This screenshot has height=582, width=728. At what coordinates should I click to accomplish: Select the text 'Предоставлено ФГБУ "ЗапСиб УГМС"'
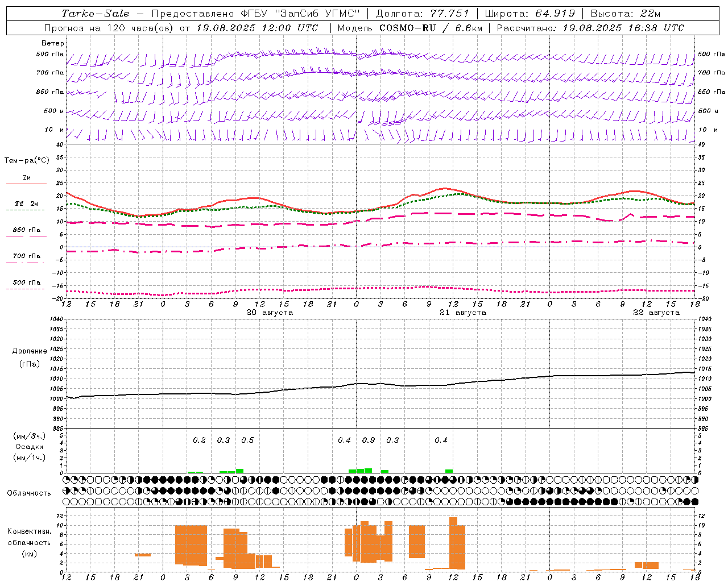point(256,14)
